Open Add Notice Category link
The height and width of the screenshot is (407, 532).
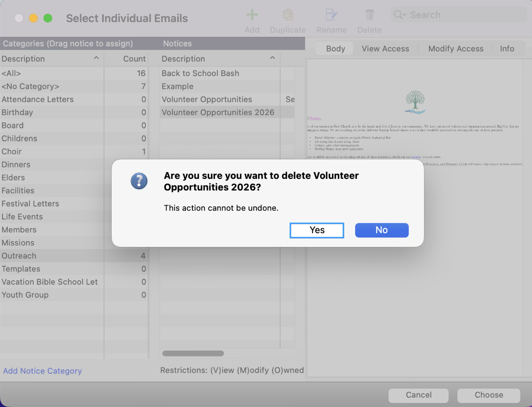[x=42, y=371]
